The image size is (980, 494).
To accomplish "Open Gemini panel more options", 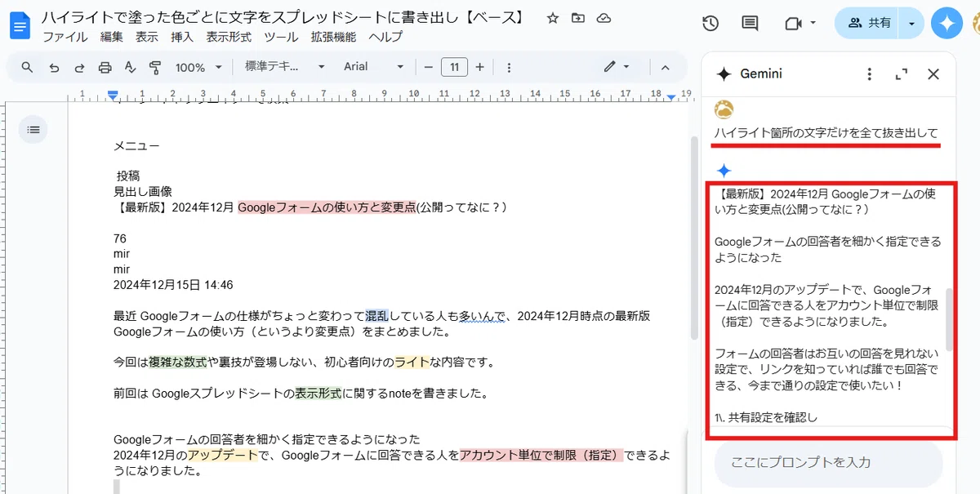I will (x=870, y=74).
